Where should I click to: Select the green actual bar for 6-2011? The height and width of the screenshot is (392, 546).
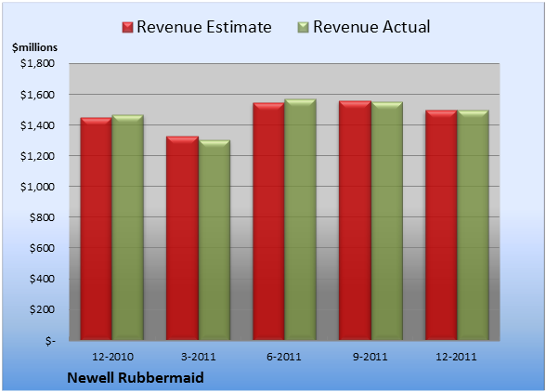pos(301,219)
